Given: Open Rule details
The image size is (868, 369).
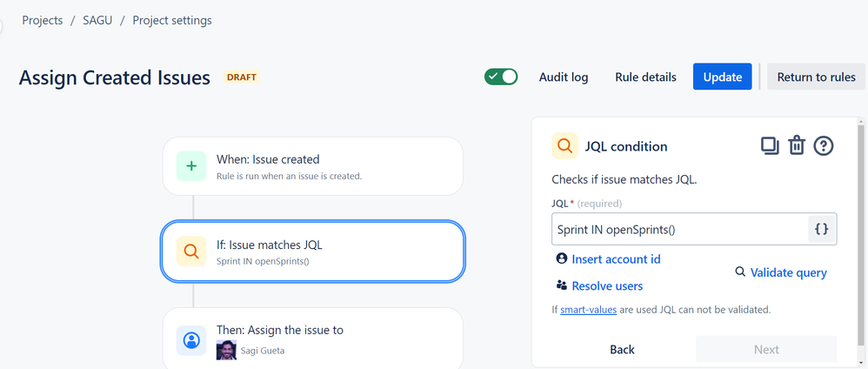Looking at the screenshot, I should pyautogui.click(x=645, y=77).
